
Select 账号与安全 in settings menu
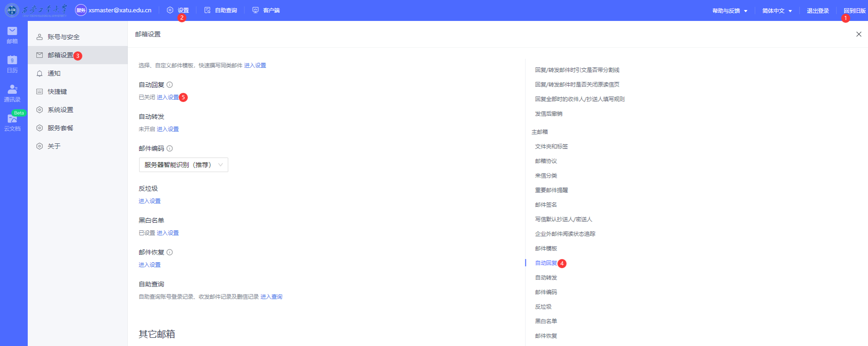click(63, 37)
